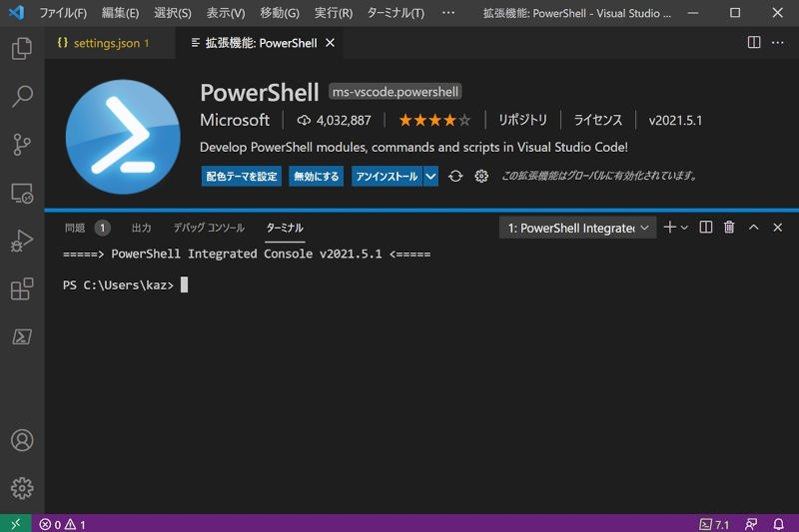Open the Remote Explorer view
799x532 pixels.
[x=22, y=194]
